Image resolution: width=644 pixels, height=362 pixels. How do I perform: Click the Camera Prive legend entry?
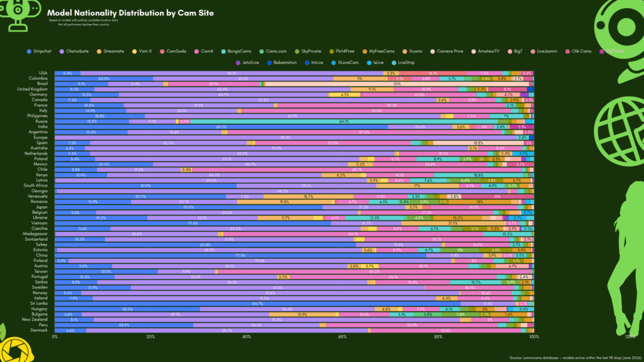pyautogui.click(x=447, y=52)
